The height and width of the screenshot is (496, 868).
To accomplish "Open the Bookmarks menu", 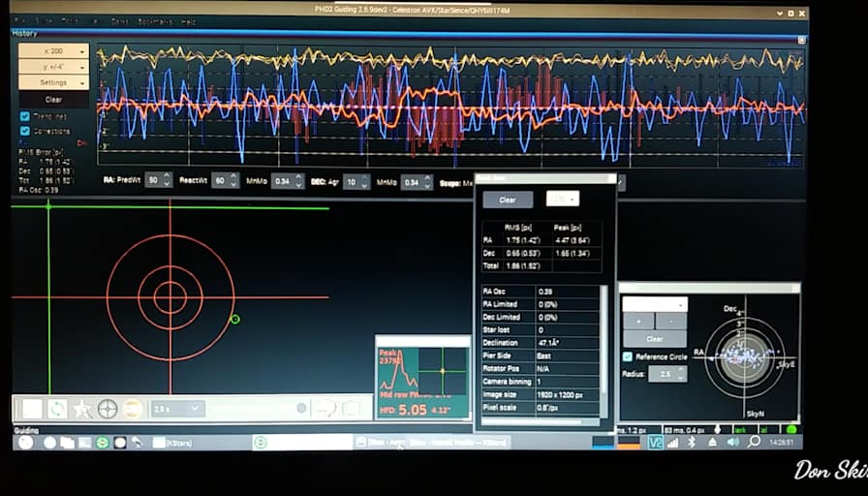I will pyautogui.click(x=155, y=21).
